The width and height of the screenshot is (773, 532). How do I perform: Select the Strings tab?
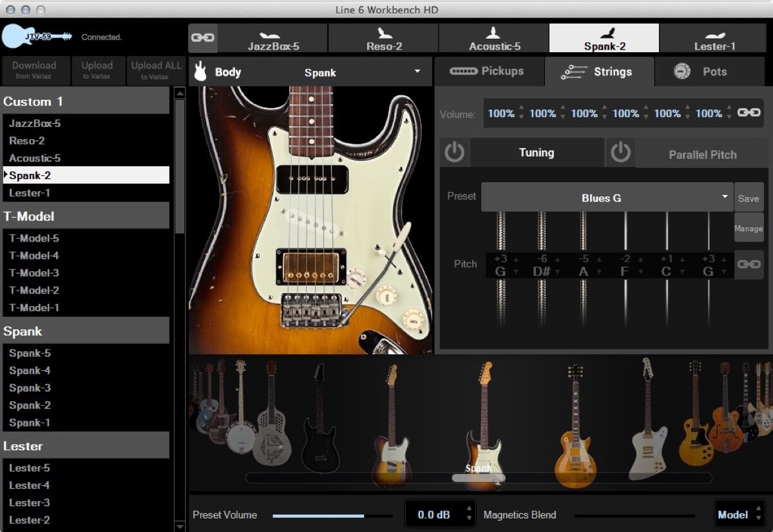pos(599,71)
